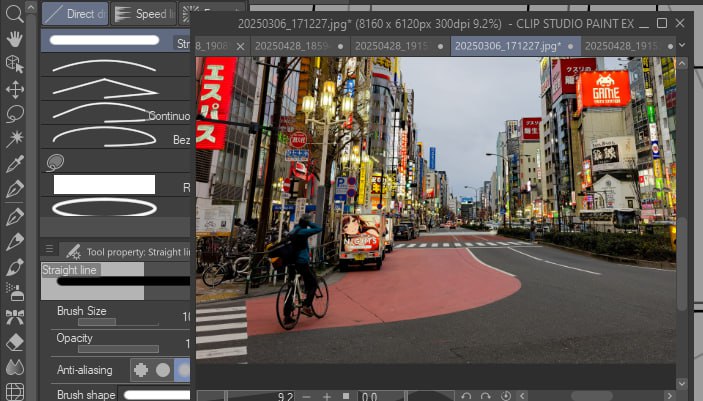Screen dimensions: 703x401
Task: Select the Hand move tool
Action: point(15,39)
